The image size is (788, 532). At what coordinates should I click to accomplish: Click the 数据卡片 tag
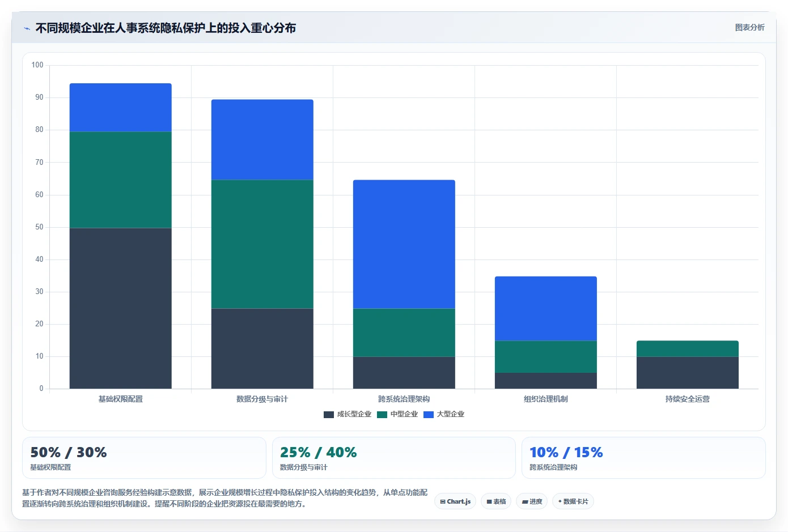(x=573, y=501)
